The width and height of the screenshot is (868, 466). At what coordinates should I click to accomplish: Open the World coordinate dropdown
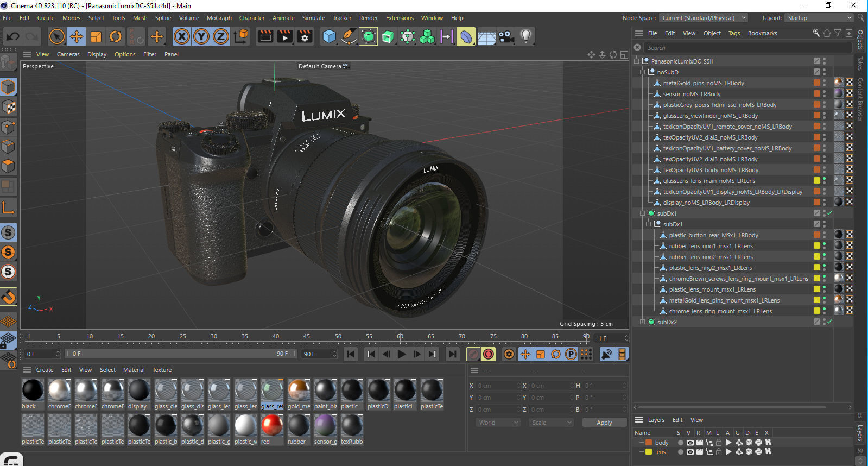click(x=498, y=423)
